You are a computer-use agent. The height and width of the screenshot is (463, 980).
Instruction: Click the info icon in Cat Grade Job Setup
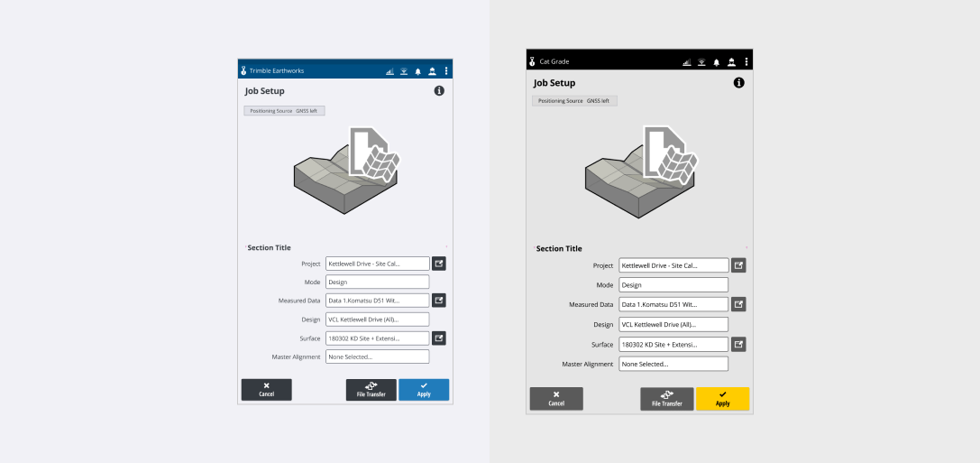(x=738, y=83)
